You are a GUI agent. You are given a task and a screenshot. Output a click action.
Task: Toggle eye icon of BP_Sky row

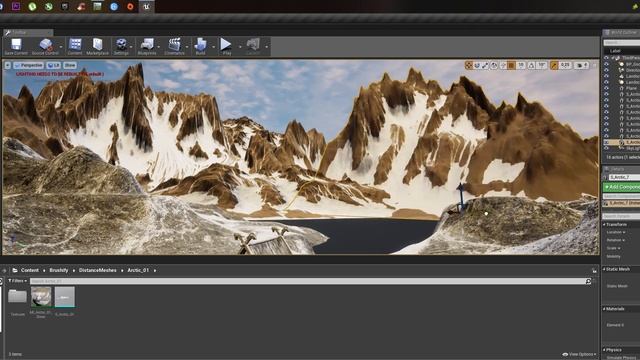606,64
